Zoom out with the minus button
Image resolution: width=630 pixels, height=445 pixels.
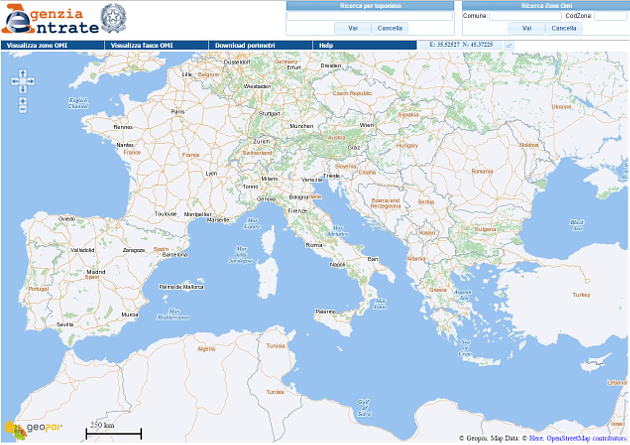[23, 109]
